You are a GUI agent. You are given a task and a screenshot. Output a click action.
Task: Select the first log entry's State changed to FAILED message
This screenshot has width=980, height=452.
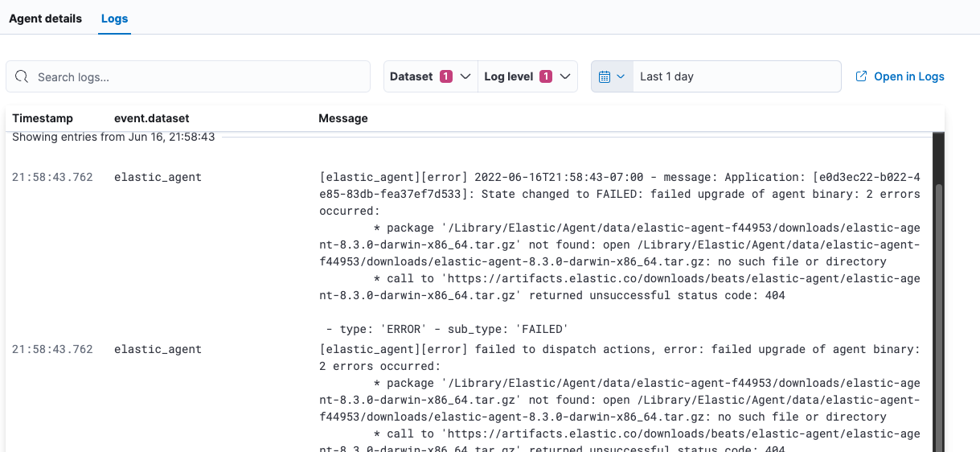[x=619, y=194]
